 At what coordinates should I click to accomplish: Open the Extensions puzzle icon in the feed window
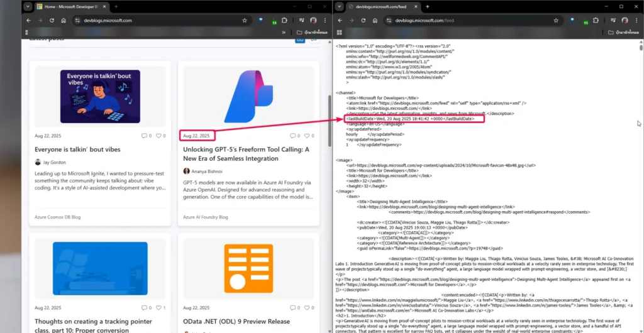coord(595,20)
